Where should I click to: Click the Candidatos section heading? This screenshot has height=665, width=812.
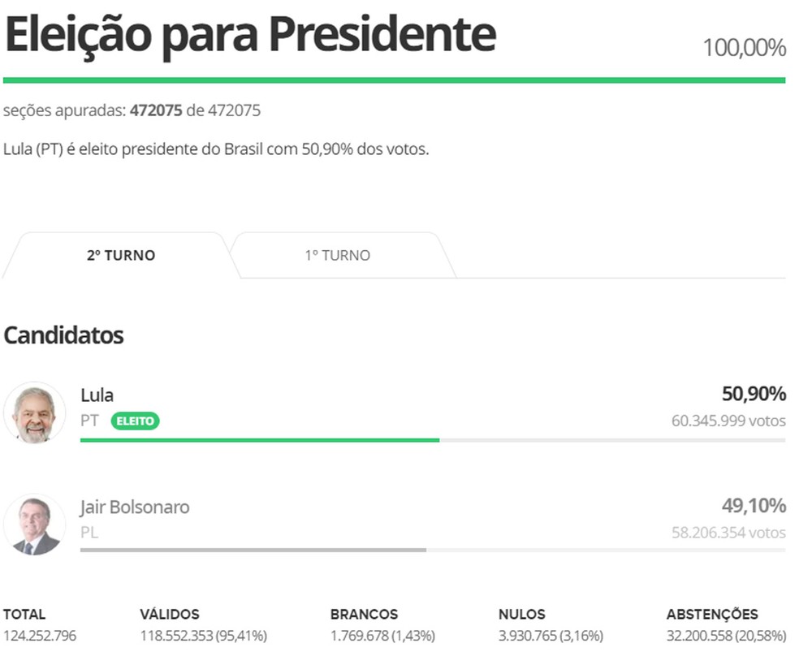point(63,335)
